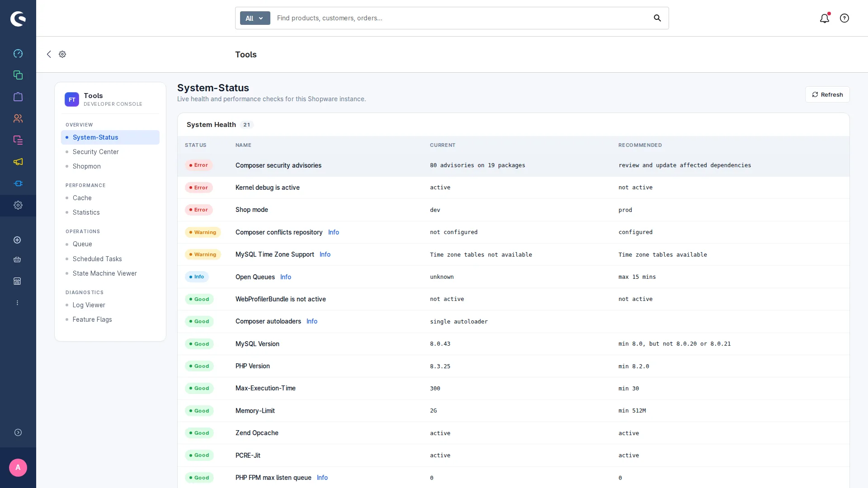Click Info link for PHP FPM max listen queue
868x488 pixels.
point(322,478)
